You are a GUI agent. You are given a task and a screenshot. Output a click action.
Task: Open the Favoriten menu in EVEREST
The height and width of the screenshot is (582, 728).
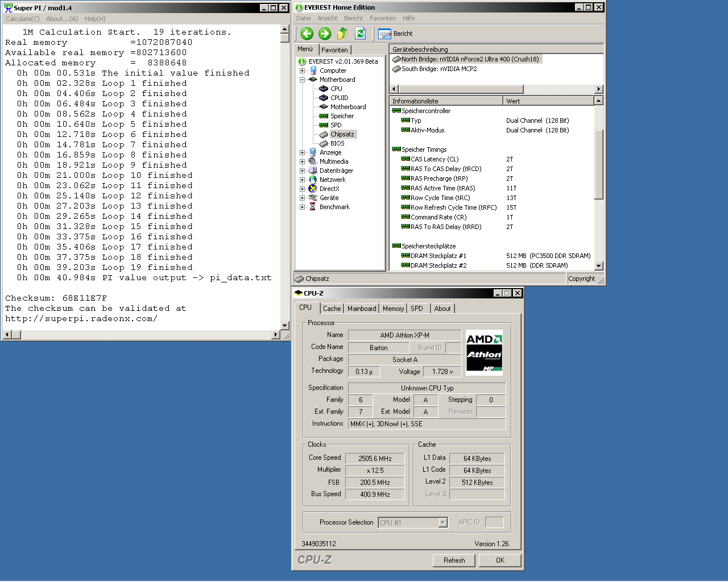coord(383,18)
